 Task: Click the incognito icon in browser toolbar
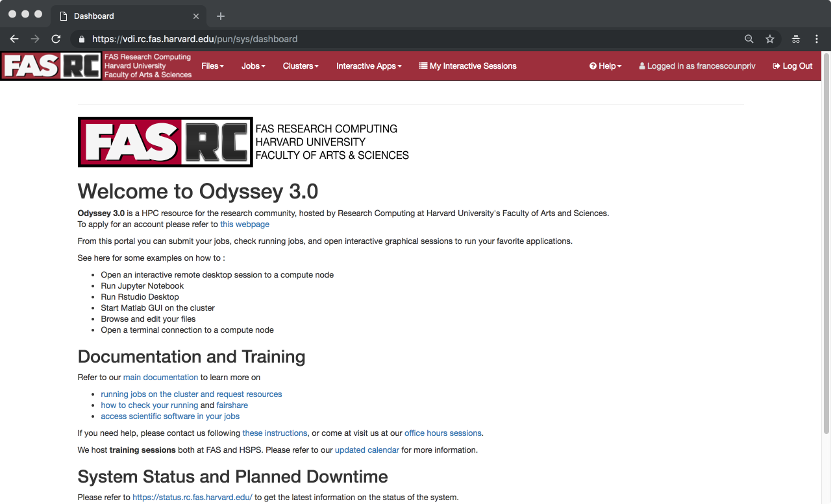796,39
